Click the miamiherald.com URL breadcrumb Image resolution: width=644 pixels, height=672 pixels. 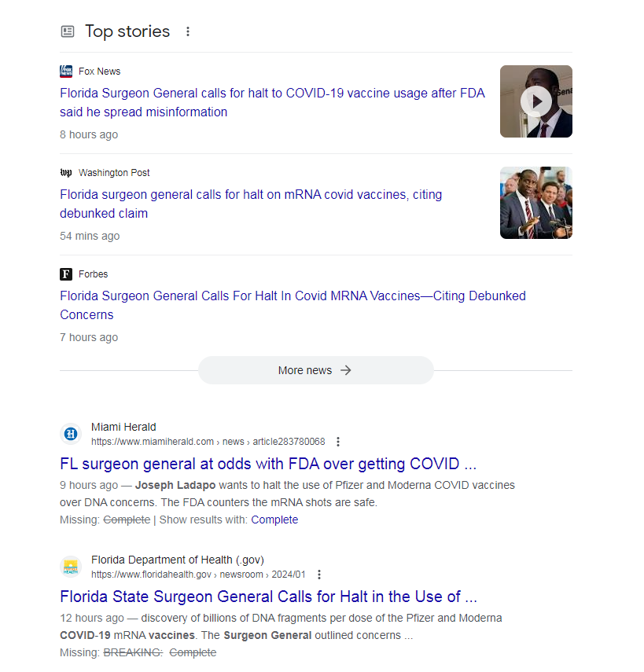coord(208,442)
